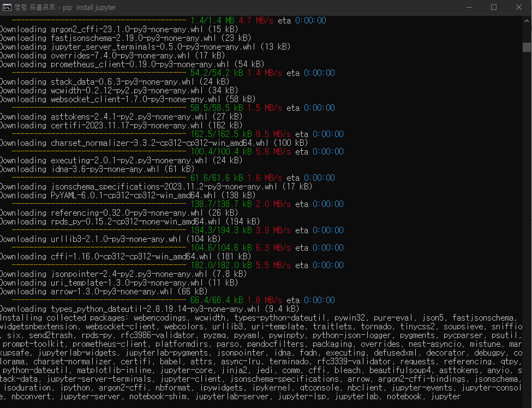Click the urllib3-2.1.0 download line
Screen dimensions: 532x408
(x=110, y=239)
